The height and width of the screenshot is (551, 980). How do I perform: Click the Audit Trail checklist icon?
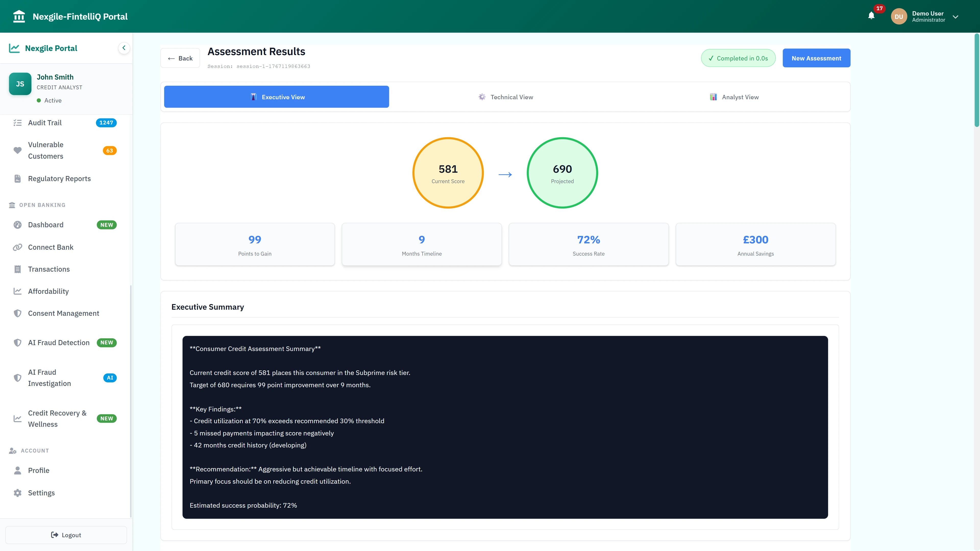18,123
